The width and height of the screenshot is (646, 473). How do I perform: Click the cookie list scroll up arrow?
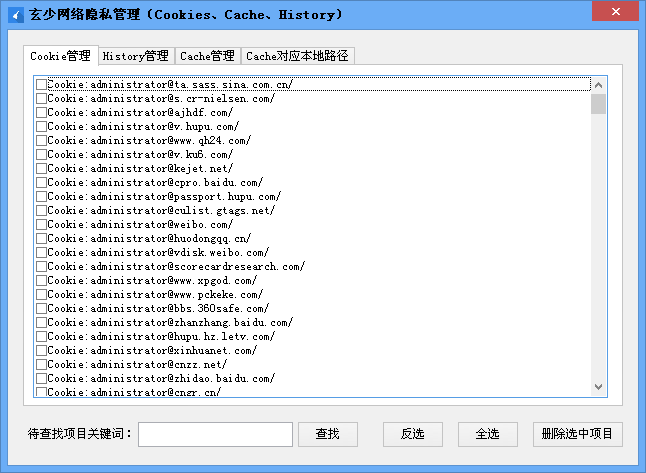(599, 85)
